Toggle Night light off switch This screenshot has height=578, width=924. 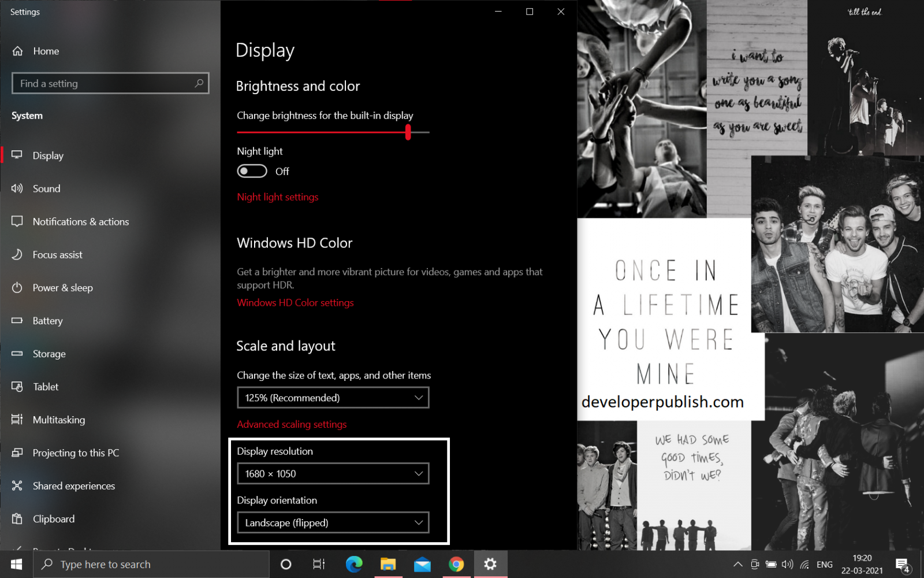pos(252,171)
